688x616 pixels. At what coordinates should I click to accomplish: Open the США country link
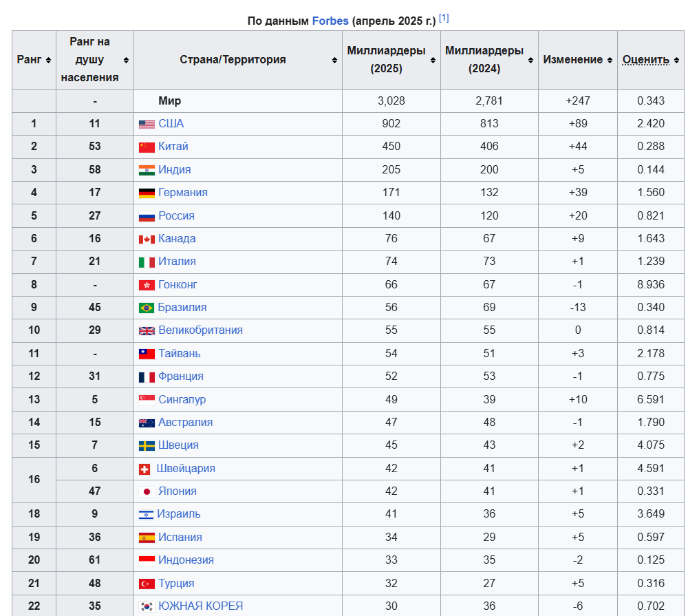(x=171, y=124)
